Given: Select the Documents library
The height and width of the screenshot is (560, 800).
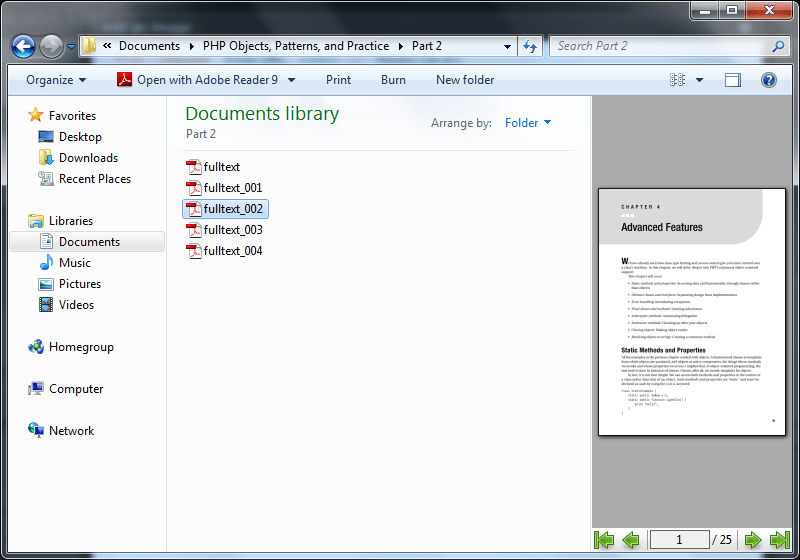Looking at the screenshot, I should coord(89,242).
